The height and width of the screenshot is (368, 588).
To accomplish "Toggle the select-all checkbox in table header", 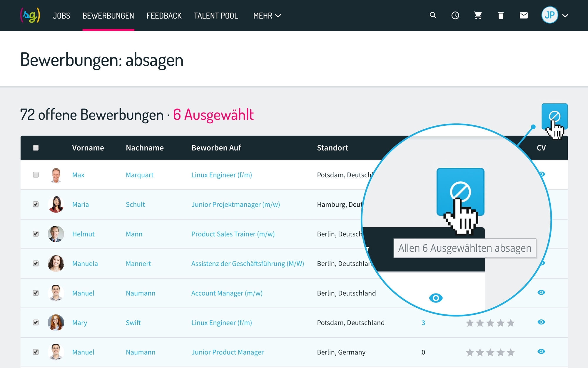I will (36, 148).
